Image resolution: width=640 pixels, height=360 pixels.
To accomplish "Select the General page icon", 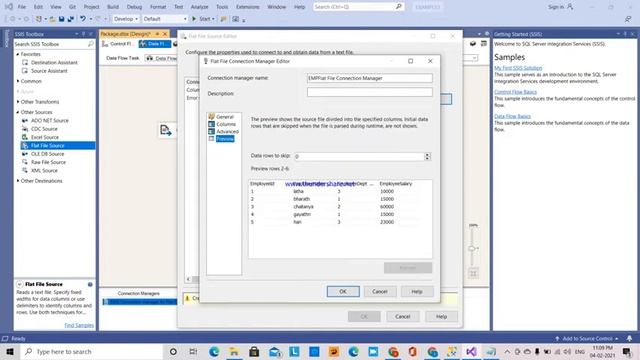I will tap(211, 117).
